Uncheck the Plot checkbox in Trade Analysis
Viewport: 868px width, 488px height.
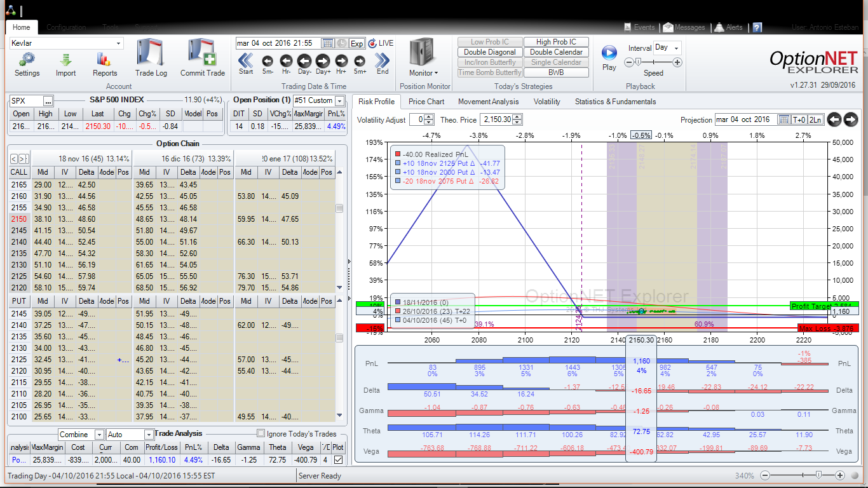338,459
